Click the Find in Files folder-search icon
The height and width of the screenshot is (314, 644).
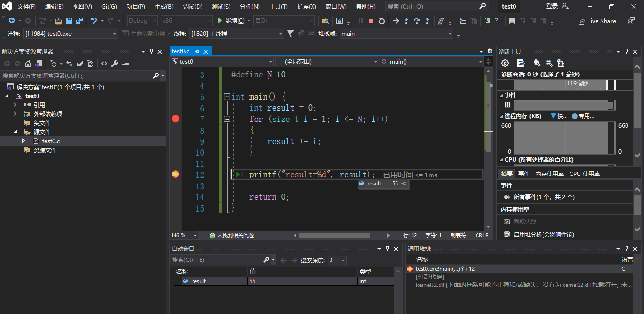(x=325, y=21)
